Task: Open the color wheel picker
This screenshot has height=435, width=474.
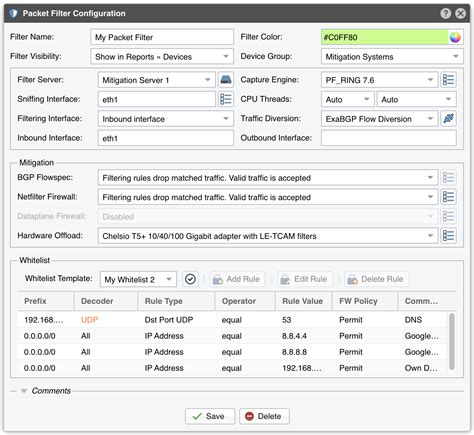Action: coord(455,37)
